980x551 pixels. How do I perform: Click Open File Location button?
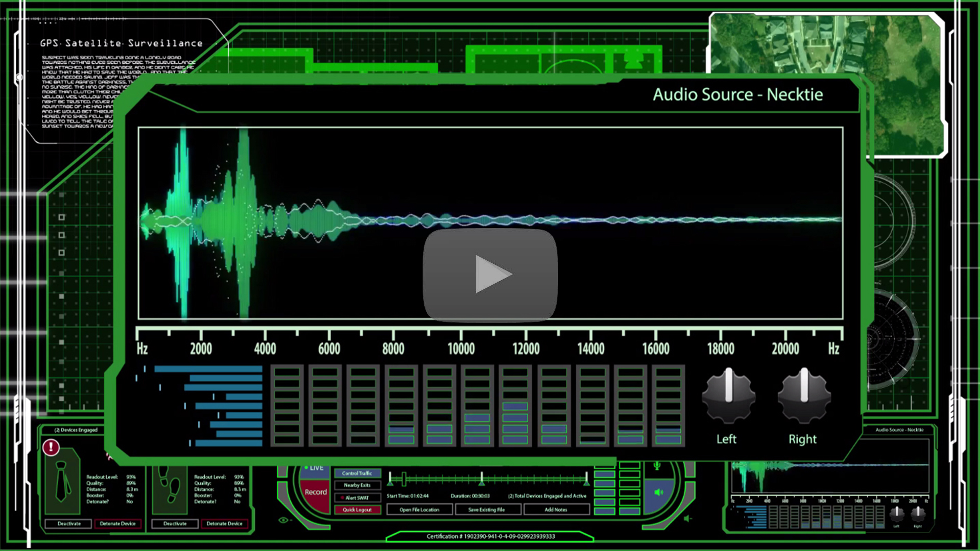point(419,510)
